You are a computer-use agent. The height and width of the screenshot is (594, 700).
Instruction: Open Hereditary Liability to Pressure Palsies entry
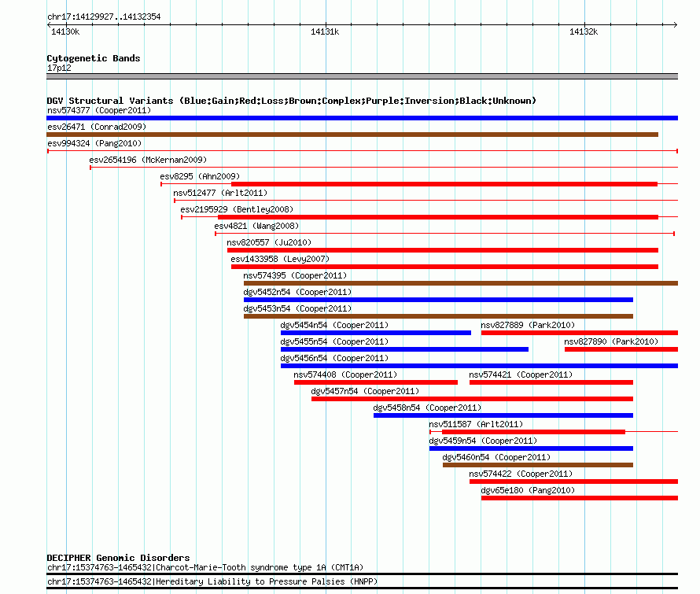[x=212, y=582]
